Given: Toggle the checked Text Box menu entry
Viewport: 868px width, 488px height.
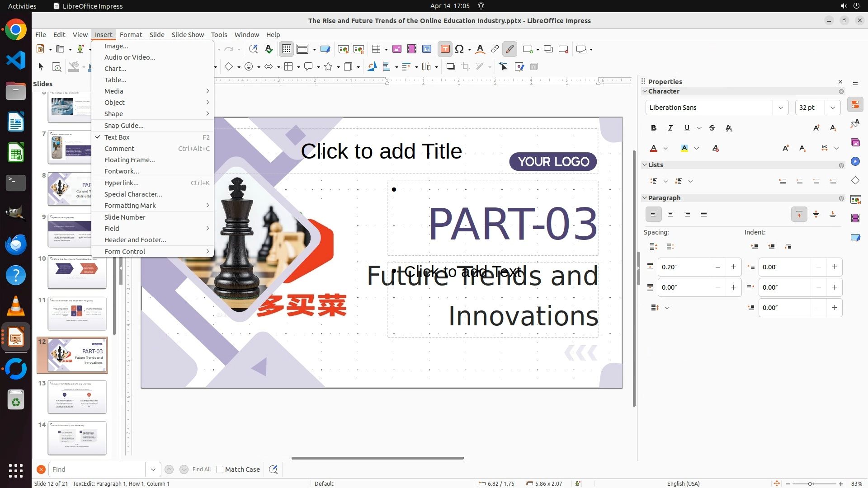Looking at the screenshot, I should coord(117,137).
